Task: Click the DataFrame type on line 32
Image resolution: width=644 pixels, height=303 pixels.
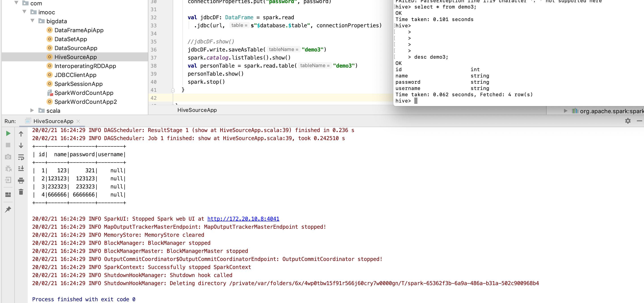Action: coord(239,17)
